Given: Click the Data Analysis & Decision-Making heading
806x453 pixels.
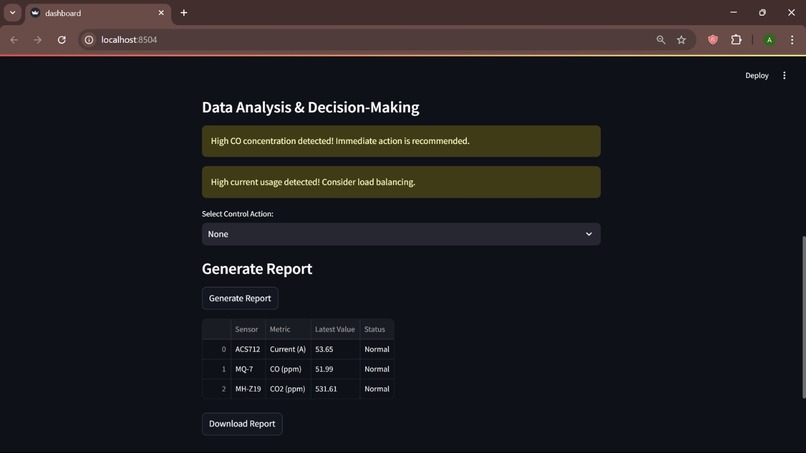Looking at the screenshot, I should tap(310, 107).
